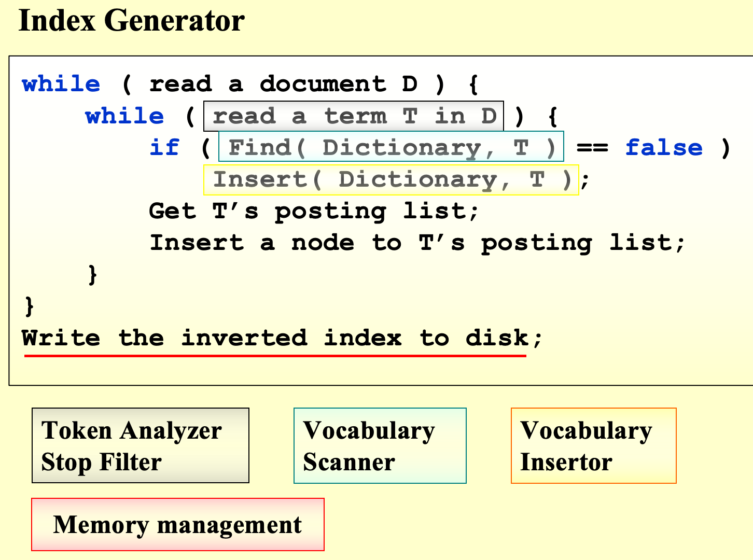753x560 pixels.
Task: Click the text 'read a document D'
Action: pyautogui.click(x=284, y=84)
